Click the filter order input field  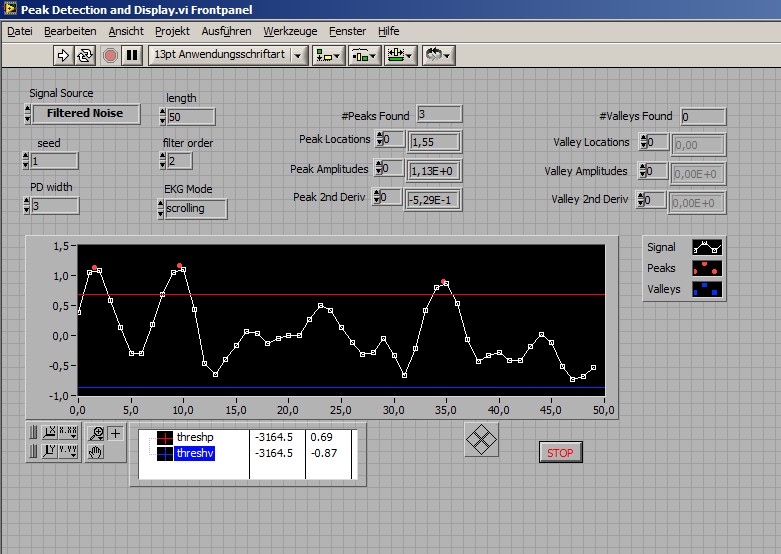coord(179,161)
